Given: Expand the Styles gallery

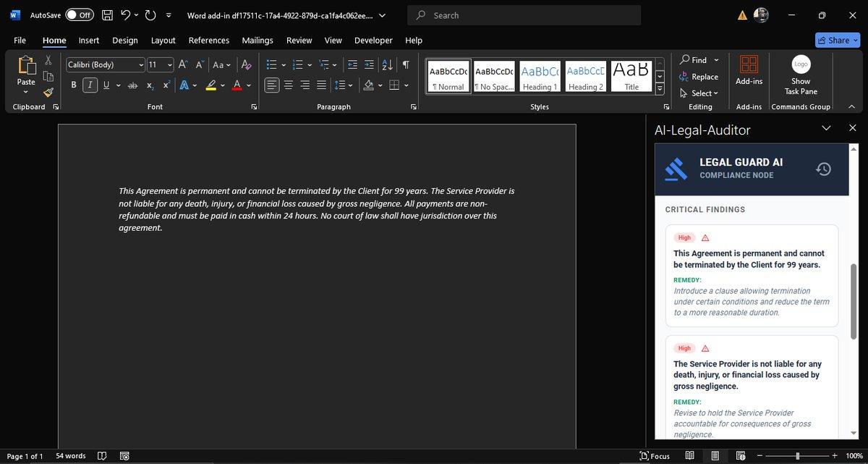Looking at the screenshot, I should click(660, 88).
